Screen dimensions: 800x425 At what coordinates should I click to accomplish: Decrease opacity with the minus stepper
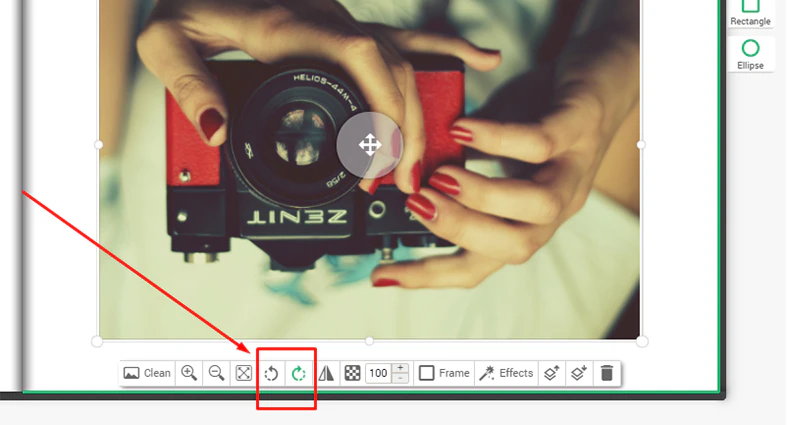coord(401,379)
